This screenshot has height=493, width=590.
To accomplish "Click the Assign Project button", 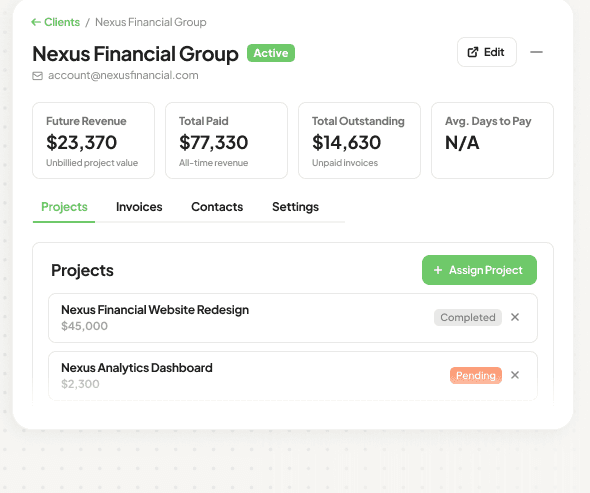I will click(x=479, y=270).
